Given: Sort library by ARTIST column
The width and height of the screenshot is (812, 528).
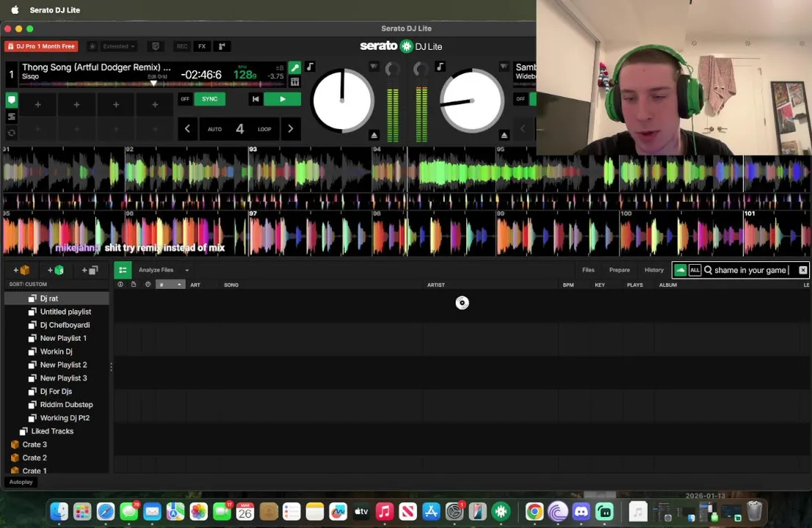Looking at the screenshot, I should (x=435, y=285).
